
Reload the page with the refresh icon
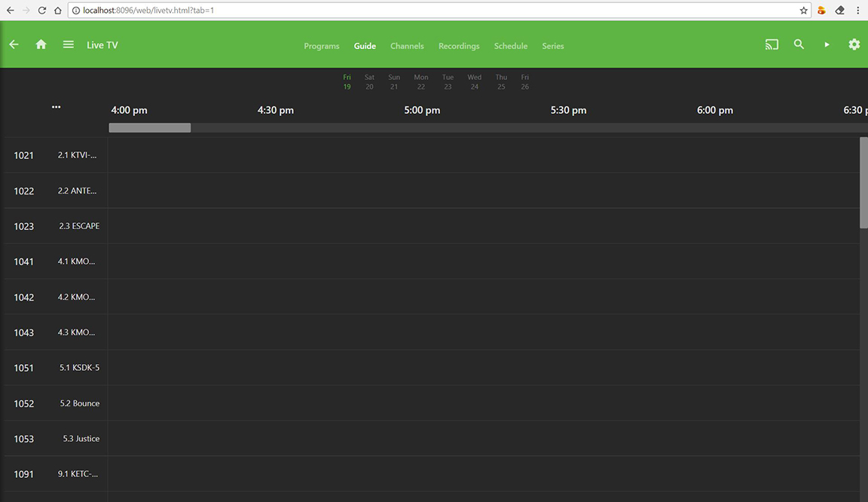42,10
